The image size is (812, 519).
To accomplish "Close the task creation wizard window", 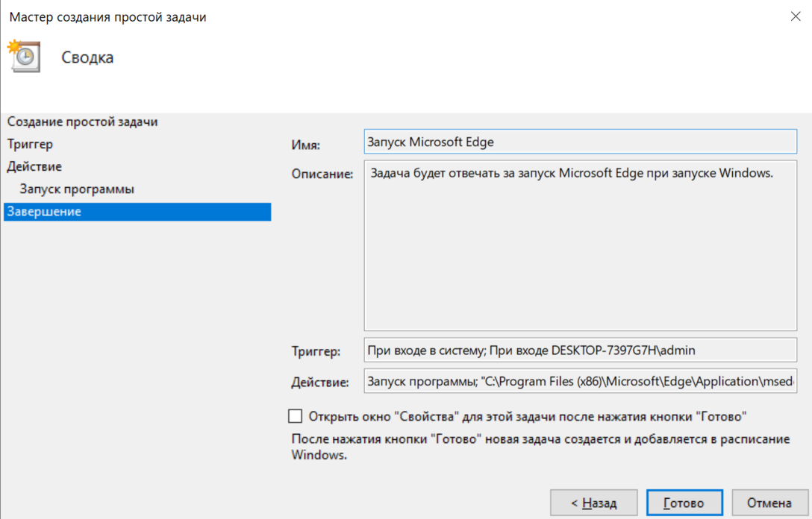I will (795, 16).
